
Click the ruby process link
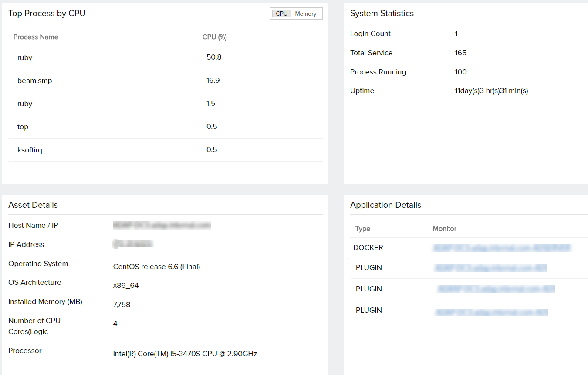(x=24, y=57)
